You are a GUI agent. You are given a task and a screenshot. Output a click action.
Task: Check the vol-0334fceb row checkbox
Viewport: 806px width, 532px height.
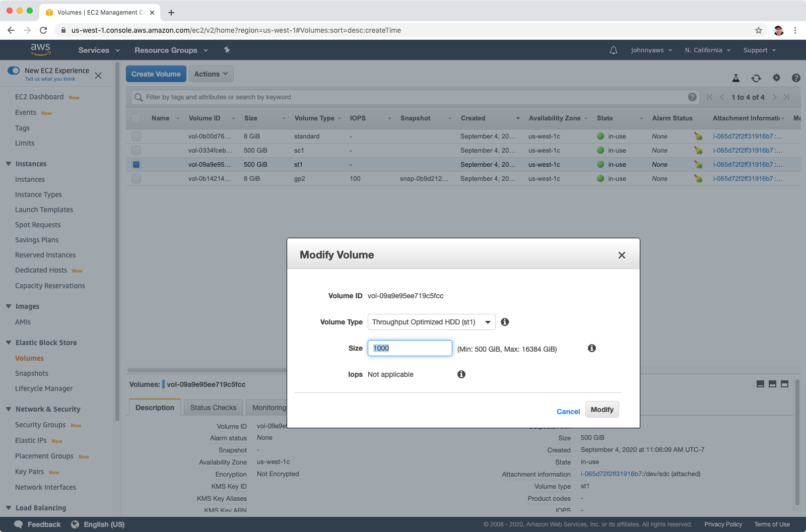pos(136,150)
